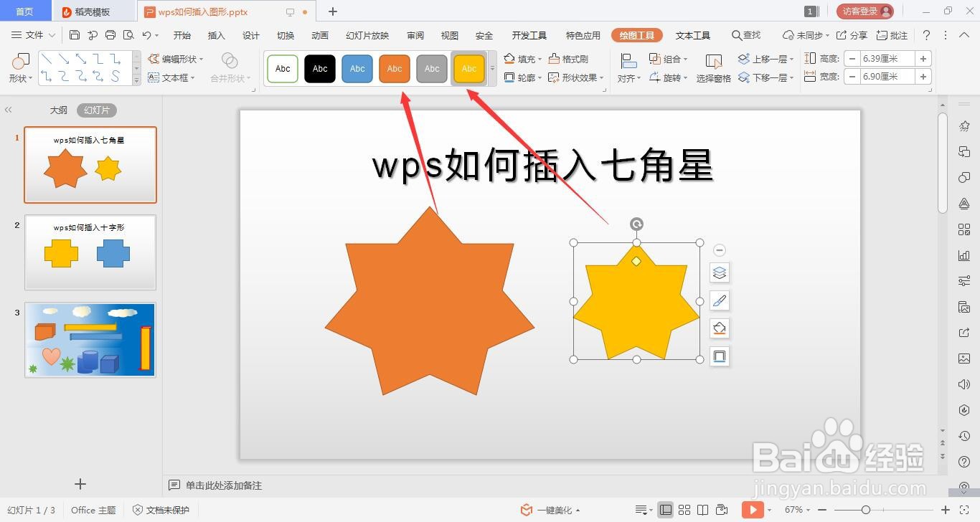Click the 组合 (Group) icon
This screenshot has width=980, height=522.
[669, 59]
